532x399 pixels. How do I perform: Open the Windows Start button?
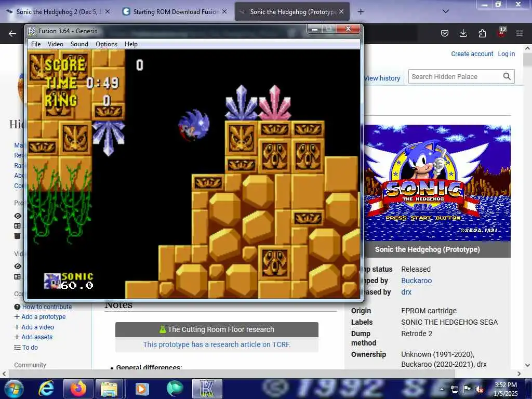pos(14,389)
